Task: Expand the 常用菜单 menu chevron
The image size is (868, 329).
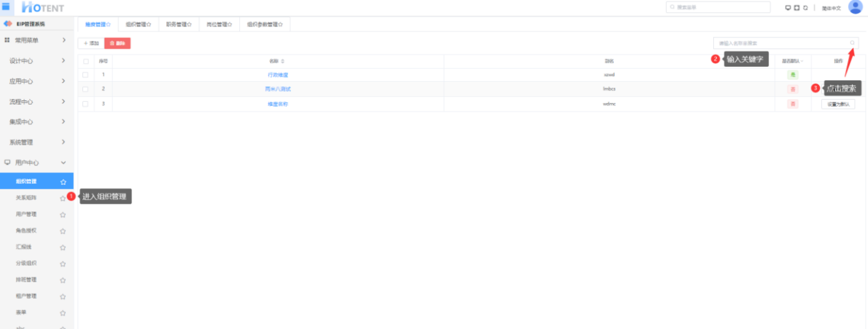Action: [x=63, y=40]
